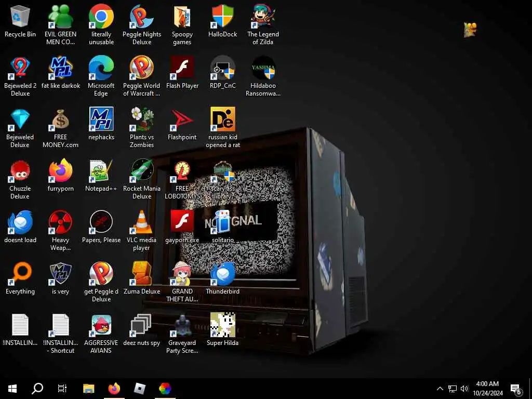Select the 'deez nuts spy' icon
This screenshot has height=399, width=532.
tap(141, 325)
